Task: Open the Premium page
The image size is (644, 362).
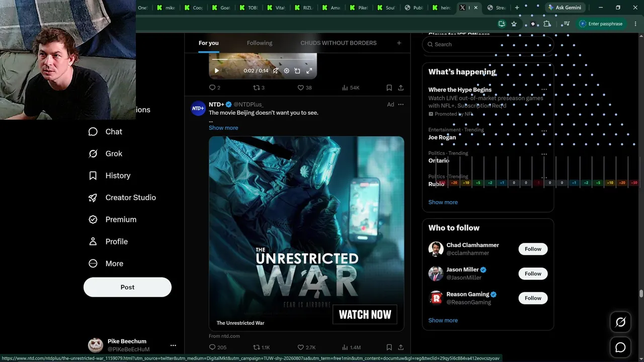Action: tap(112, 220)
